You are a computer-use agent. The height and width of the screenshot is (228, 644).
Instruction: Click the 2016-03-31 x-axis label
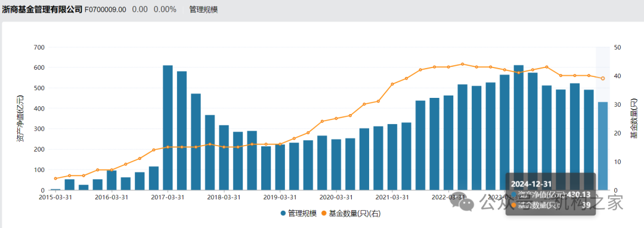pyautogui.click(x=112, y=197)
